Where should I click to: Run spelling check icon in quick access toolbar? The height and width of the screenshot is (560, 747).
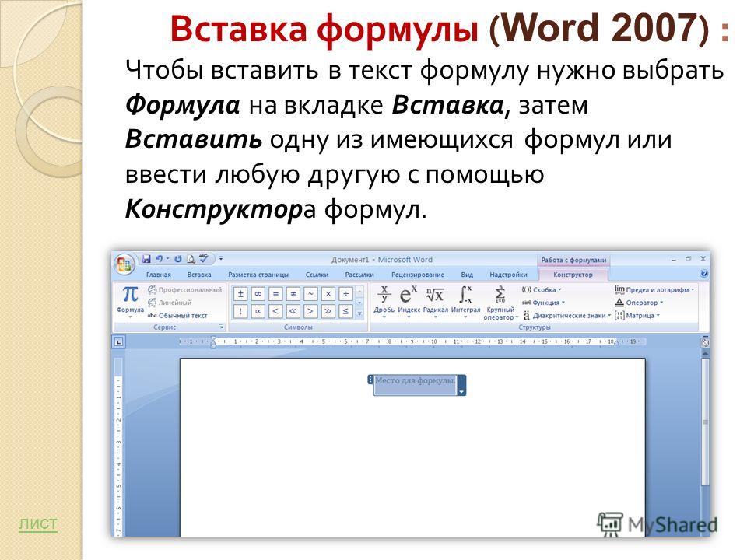204,258
